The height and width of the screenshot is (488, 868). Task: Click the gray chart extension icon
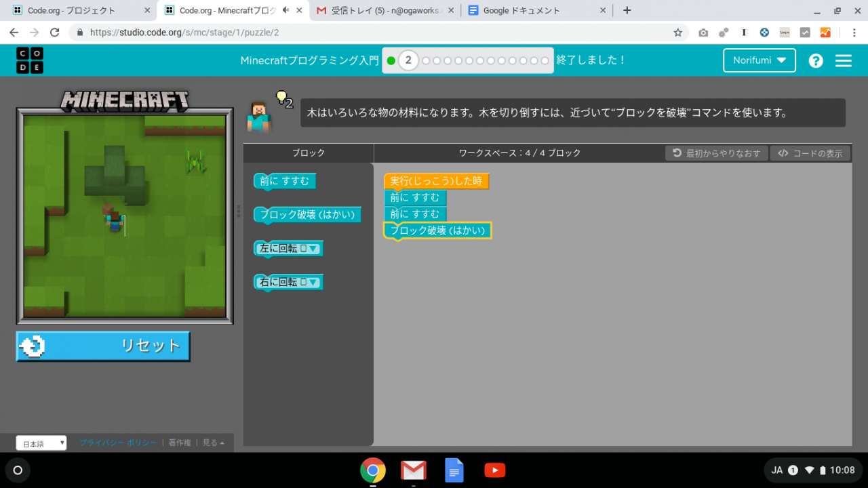[x=805, y=33]
